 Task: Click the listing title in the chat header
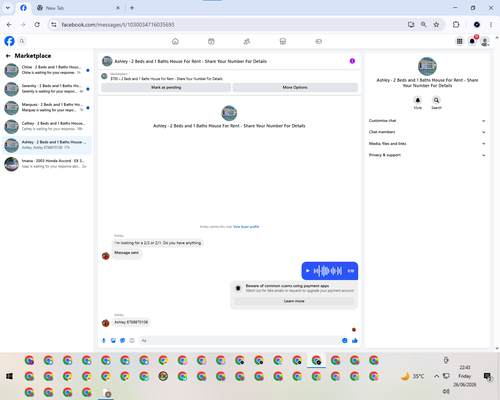coord(190,61)
